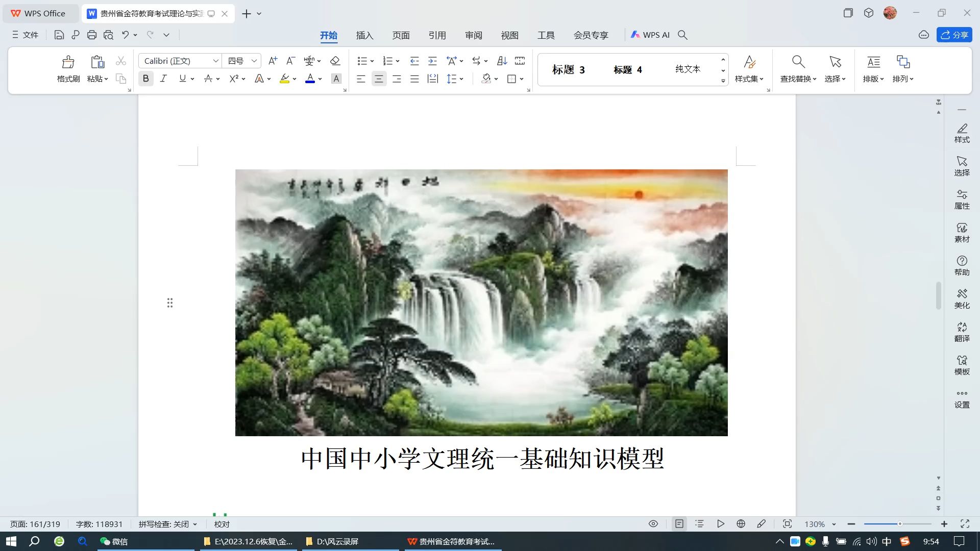Open the 素材 panel on the right
This screenshot has height=551, width=980.
tap(962, 233)
